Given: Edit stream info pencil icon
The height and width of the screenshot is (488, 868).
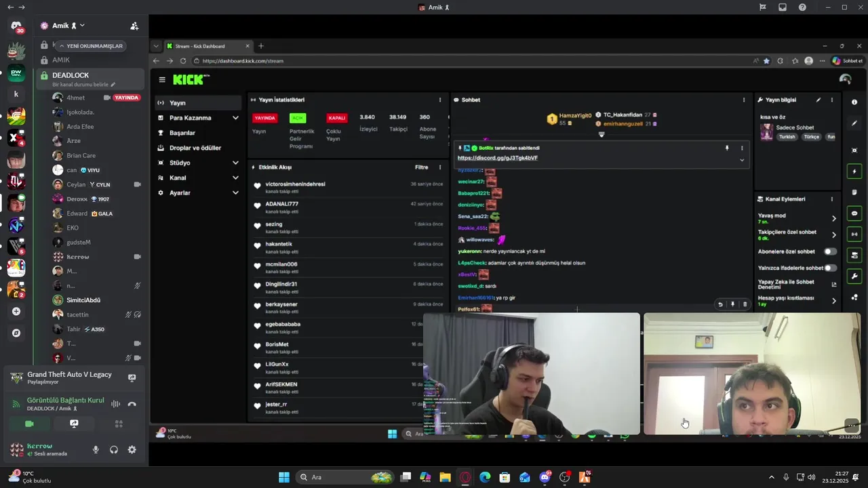Looking at the screenshot, I should (x=818, y=100).
